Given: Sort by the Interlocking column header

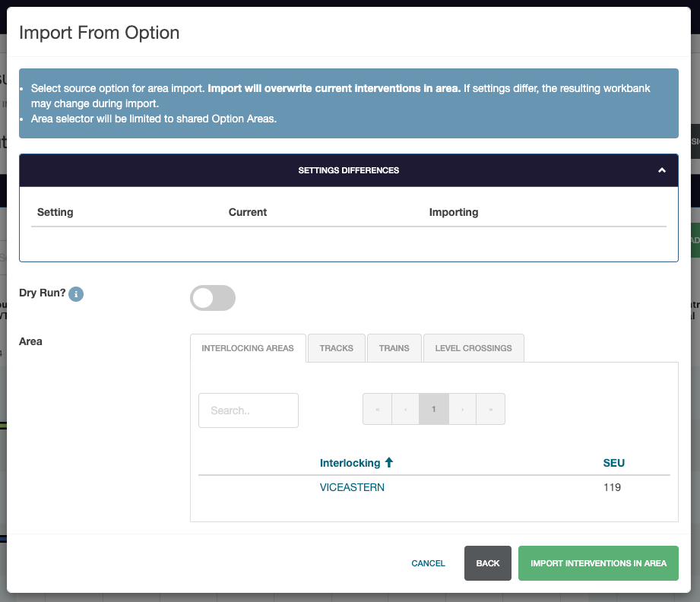Looking at the screenshot, I should [350, 462].
